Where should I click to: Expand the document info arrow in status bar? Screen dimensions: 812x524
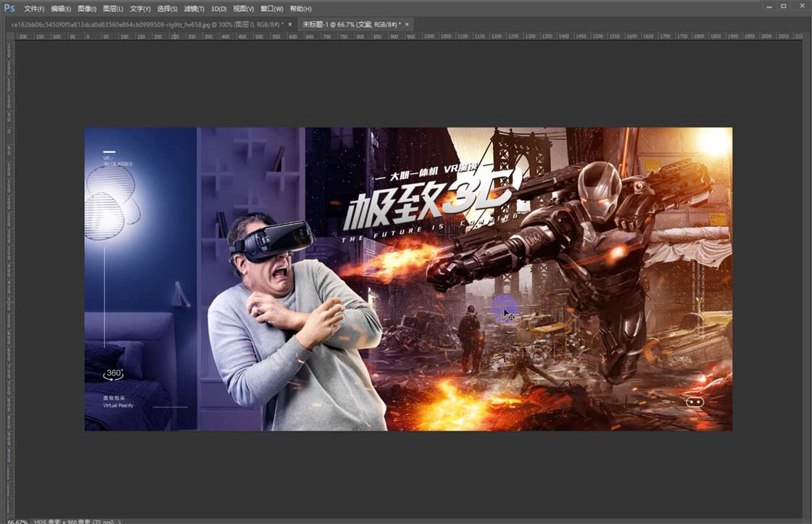118,520
